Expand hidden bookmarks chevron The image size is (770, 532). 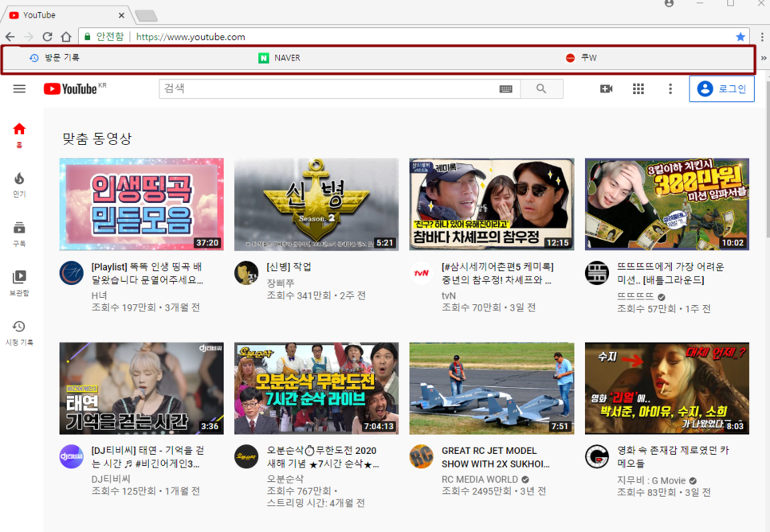tap(764, 58)
